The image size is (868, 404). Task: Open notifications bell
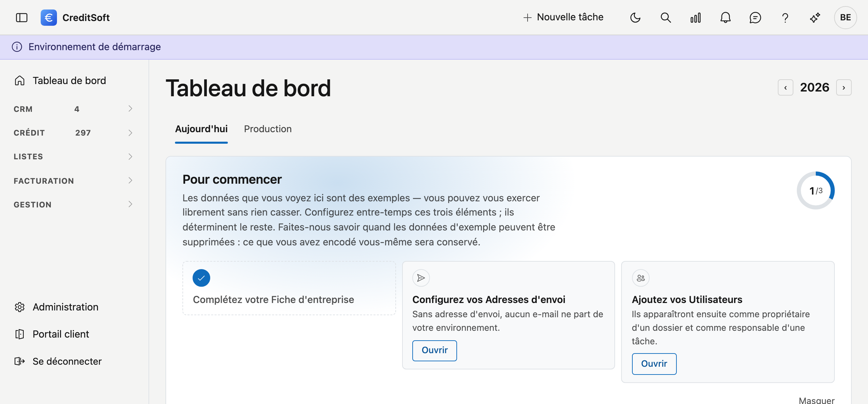coord(725,18)
